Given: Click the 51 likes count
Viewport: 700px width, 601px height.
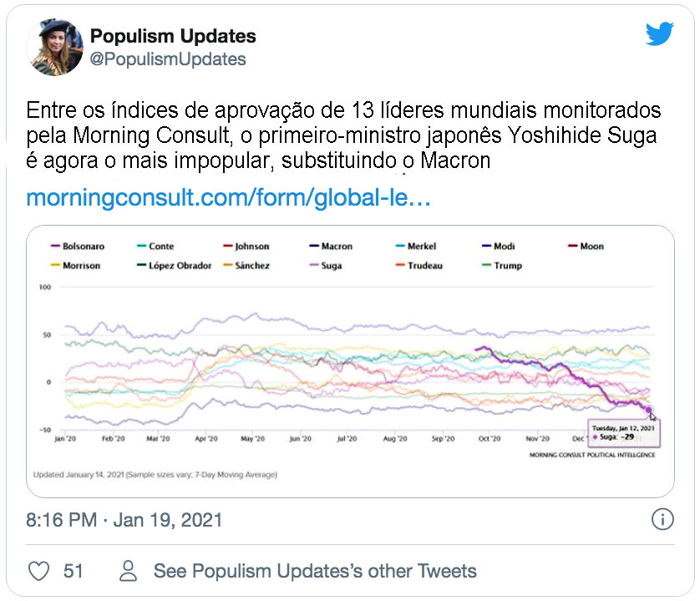Looking at the screenshot, I should pyautogui.click(x=74, y=571).
